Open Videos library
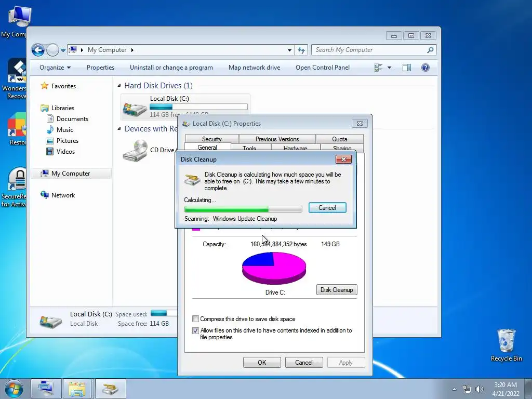 point(65,151)
